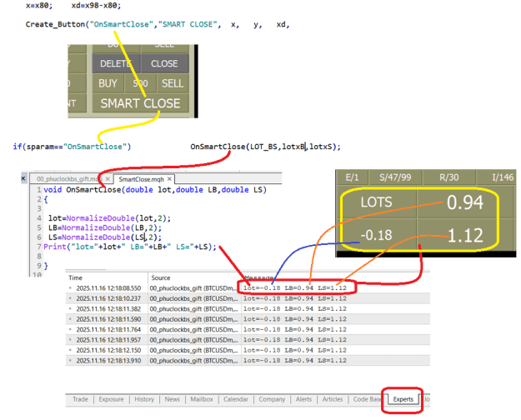Open the Articles tab
521x420 pixels.
(333, 399)
